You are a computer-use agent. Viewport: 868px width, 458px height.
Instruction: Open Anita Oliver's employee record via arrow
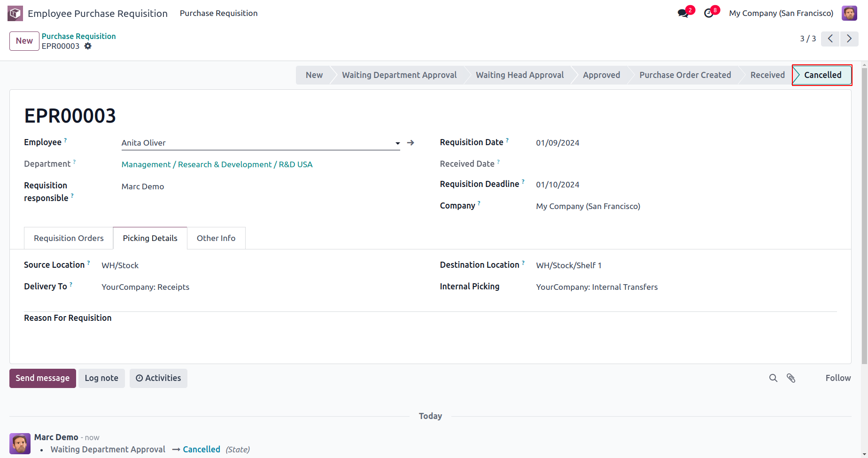pos(411,143)
